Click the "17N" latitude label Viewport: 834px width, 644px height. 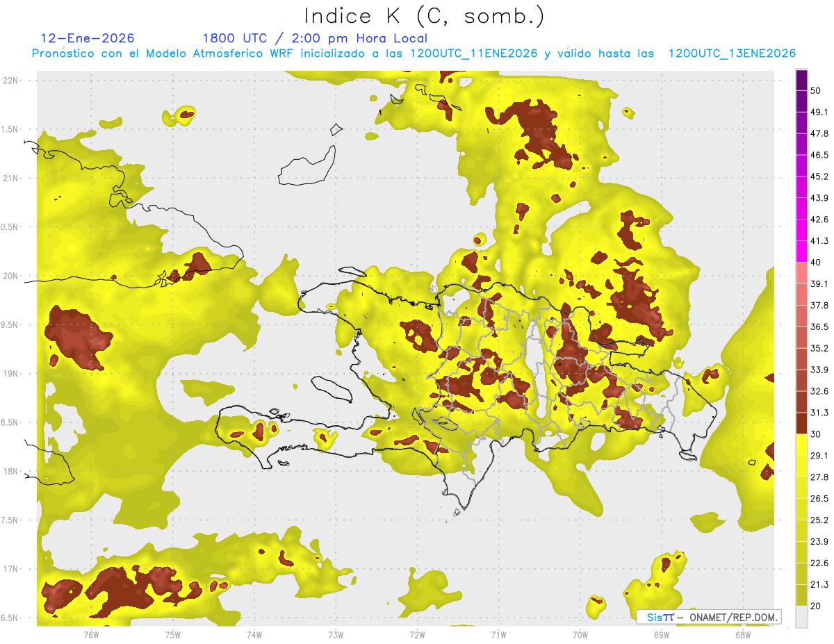[x=11, y=569]
